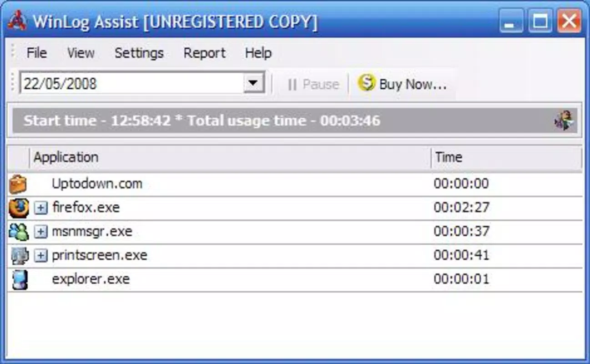The image size is (590, 364).
Task: Click the Start time and total usage banner text
Action: point(202,121)
